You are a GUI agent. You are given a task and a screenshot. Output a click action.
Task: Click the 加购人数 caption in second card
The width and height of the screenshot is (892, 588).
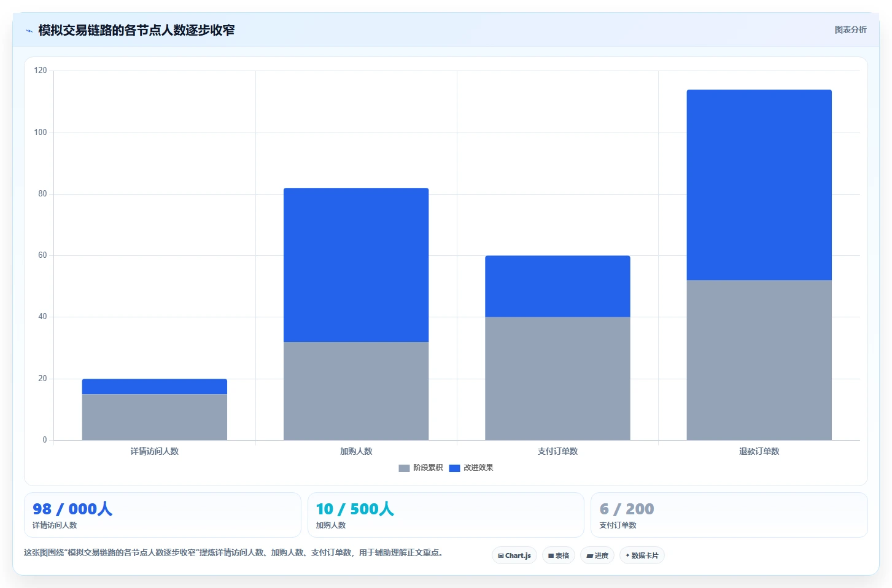point(331,525)
